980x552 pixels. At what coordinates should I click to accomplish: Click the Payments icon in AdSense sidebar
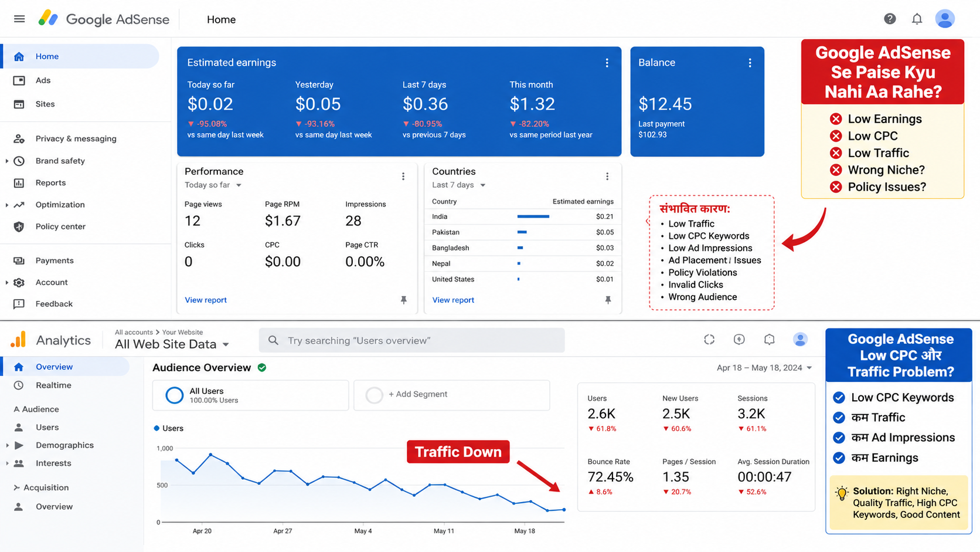pos(19,260)
